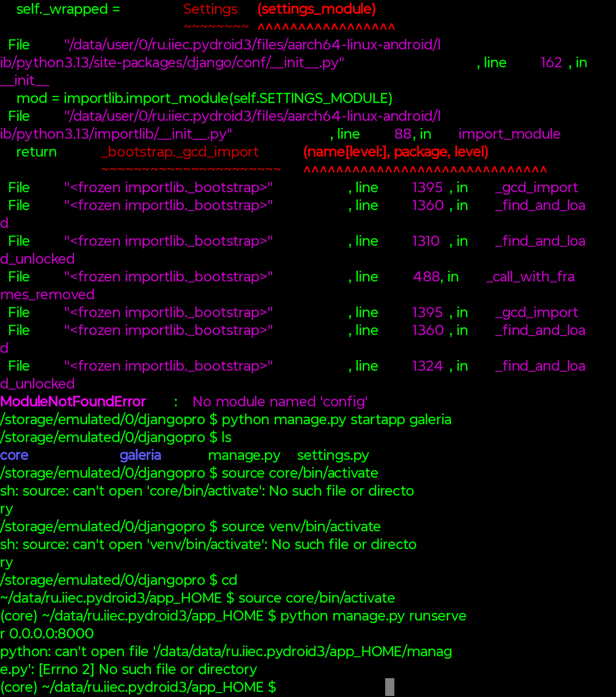Click the "site-packages/django/conf/__init__.py" path line

tap(172, 63)
